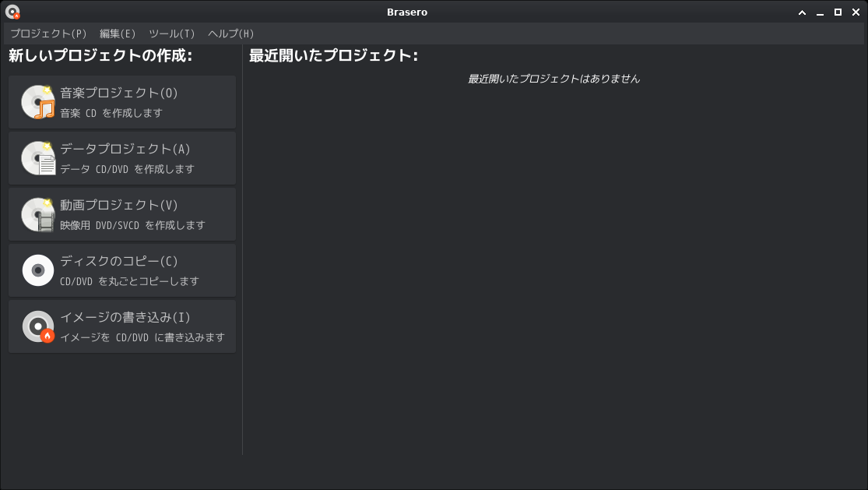
Task: Open the ツール(T) menu
Action: (171, 33)
